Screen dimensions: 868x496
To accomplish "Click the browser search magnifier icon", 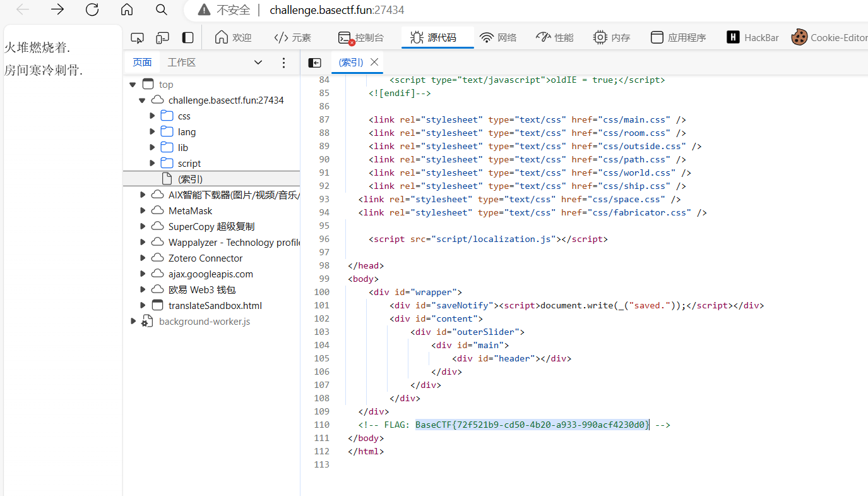I will [x=162, y=9].
